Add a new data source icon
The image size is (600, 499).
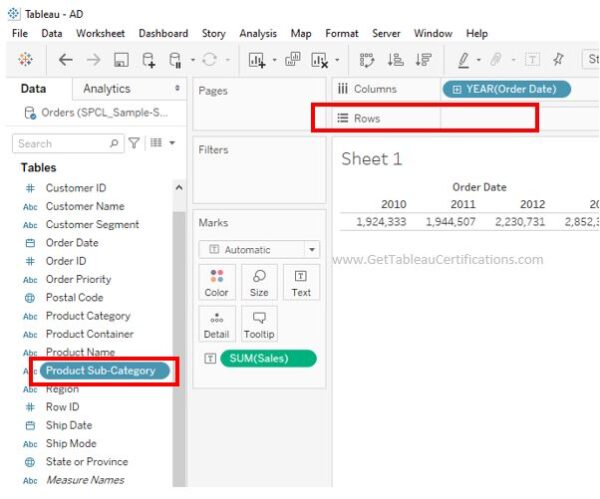(148, 60)
